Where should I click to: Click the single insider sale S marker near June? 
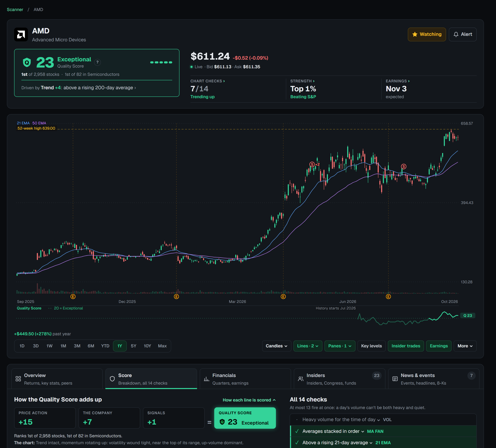point(404,167)
